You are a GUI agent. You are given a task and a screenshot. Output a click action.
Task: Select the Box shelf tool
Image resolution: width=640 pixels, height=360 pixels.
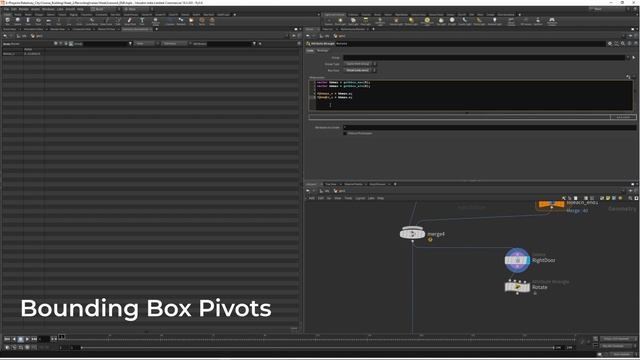pos(7,21)
